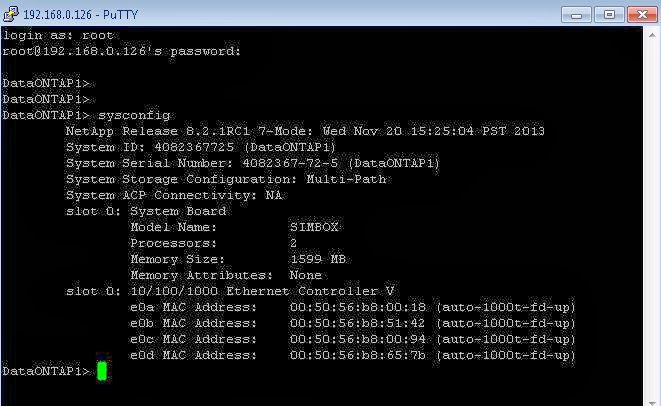This screenshot has width=661, height=406.
Task: Click the Memory Size 1599 MB value
Action: (x=318, y=259)
